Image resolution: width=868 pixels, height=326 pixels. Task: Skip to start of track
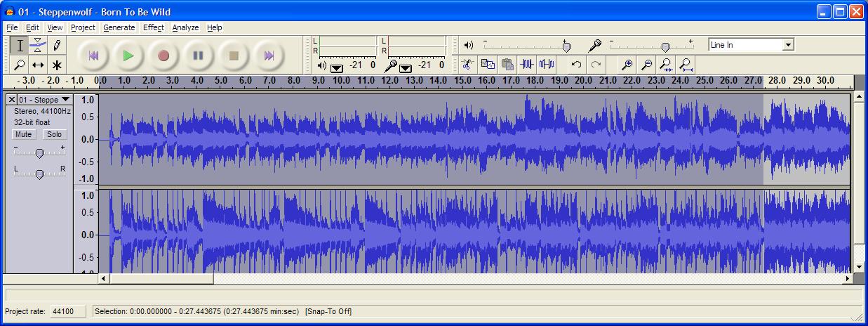point(93,56)
